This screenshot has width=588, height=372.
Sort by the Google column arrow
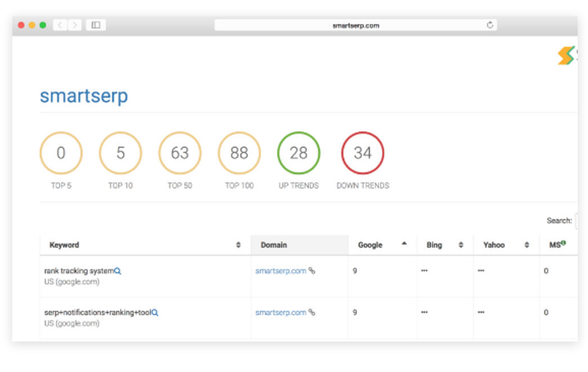404,244
